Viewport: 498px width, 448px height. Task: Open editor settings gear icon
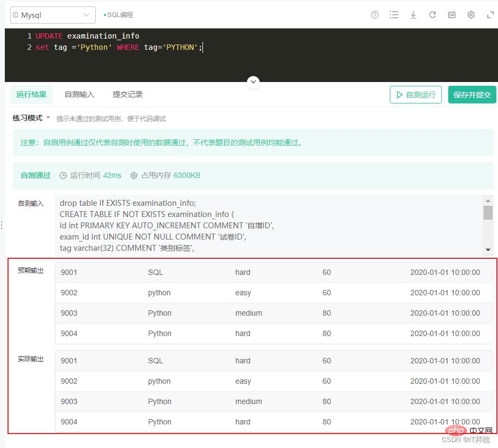(x=471, y=15)
